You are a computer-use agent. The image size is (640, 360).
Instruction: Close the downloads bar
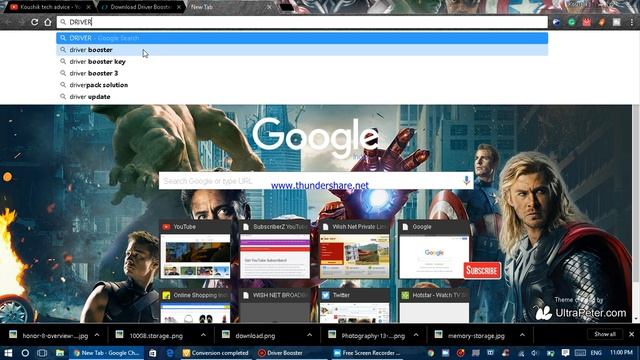(x=631, y=334)
